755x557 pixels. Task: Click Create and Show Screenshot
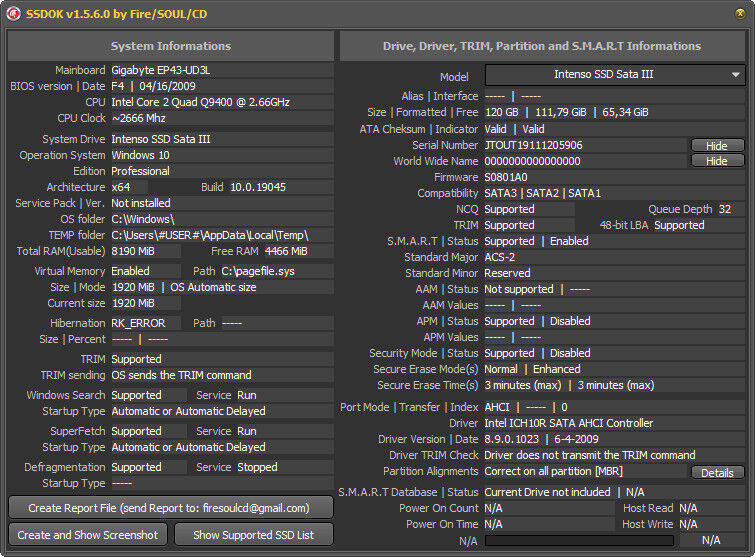(88, 535)
